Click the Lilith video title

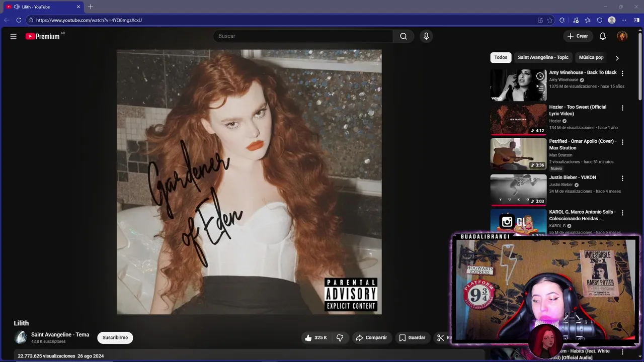click(21, 323)
